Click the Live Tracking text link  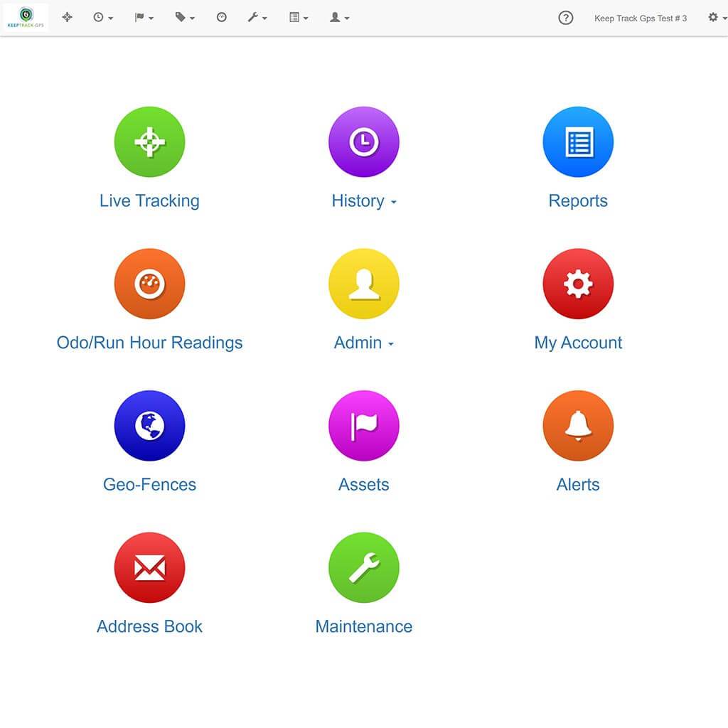(149, 201)
